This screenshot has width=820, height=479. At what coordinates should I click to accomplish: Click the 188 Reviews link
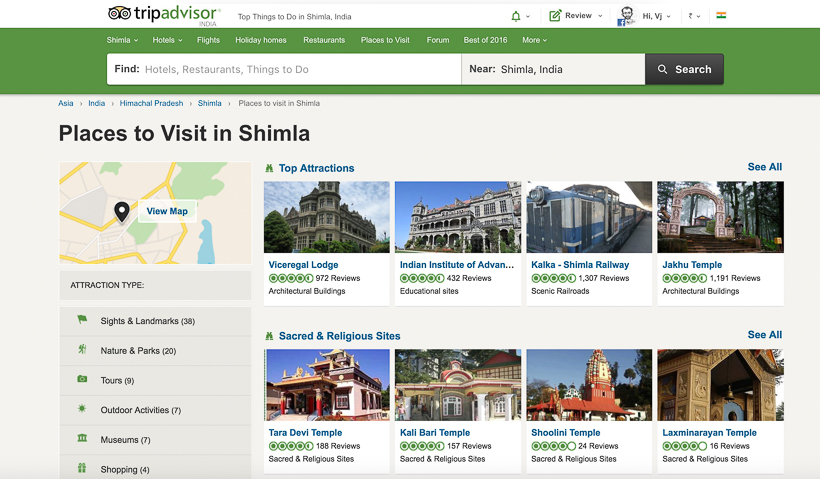(x=338, y=446)
